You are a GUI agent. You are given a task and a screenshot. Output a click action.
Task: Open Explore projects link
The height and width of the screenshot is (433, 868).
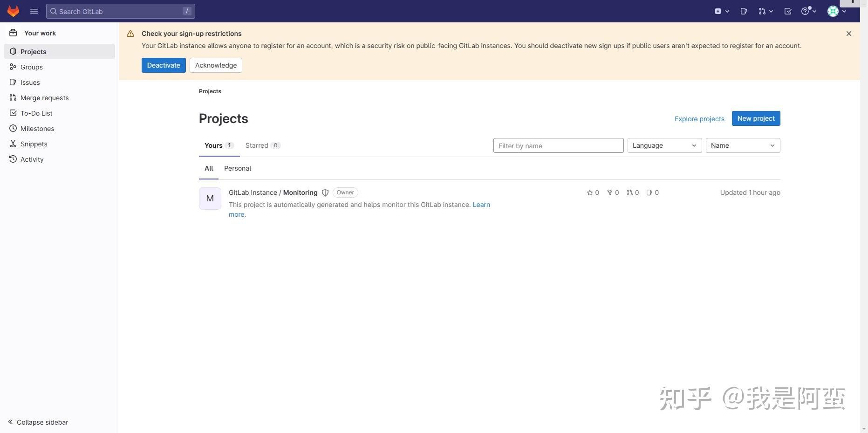coord(699,119)
